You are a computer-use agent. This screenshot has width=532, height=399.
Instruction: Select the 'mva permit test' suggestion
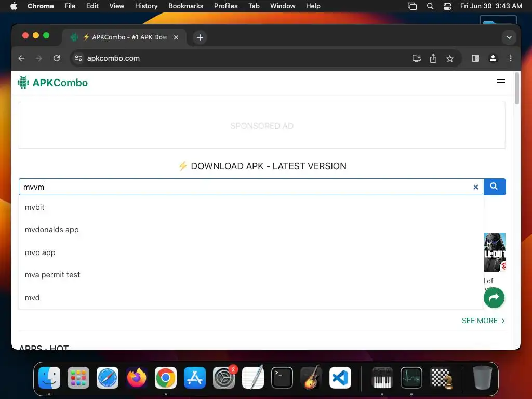point(251,275)
